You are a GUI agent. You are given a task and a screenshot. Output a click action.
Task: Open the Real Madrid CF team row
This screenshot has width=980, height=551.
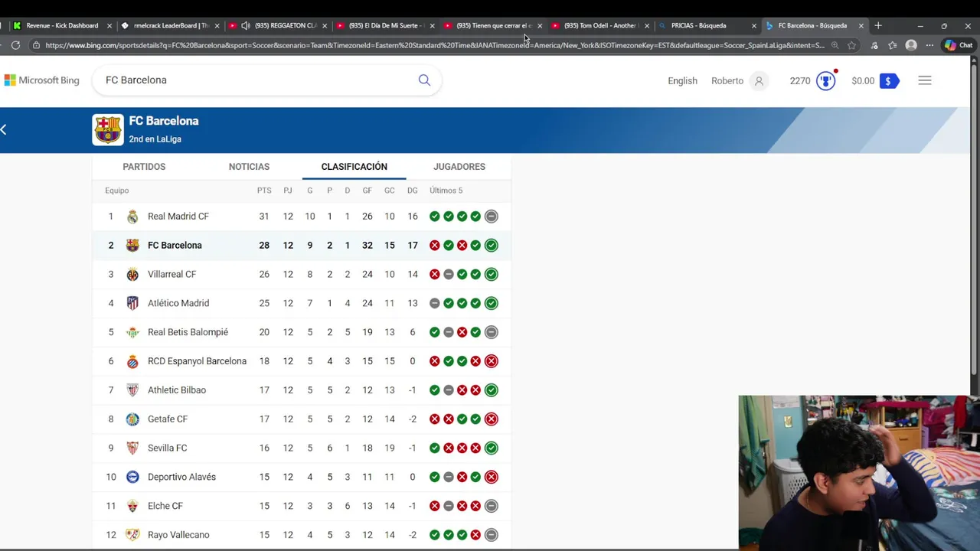(302, 217)
